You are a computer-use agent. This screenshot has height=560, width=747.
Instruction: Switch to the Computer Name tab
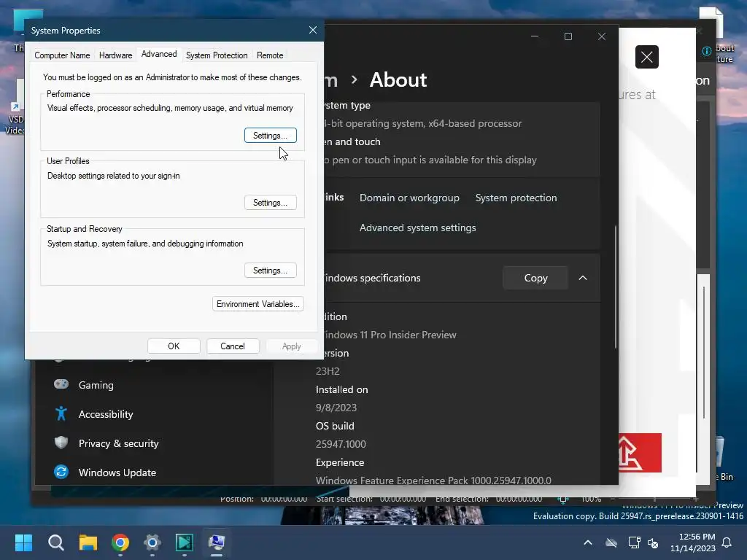click(x=62, y=55)
